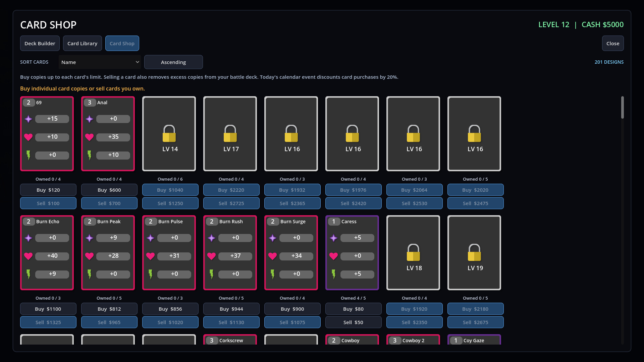Buy Caress for $80
Screen dimensions: 644x362
354,309
